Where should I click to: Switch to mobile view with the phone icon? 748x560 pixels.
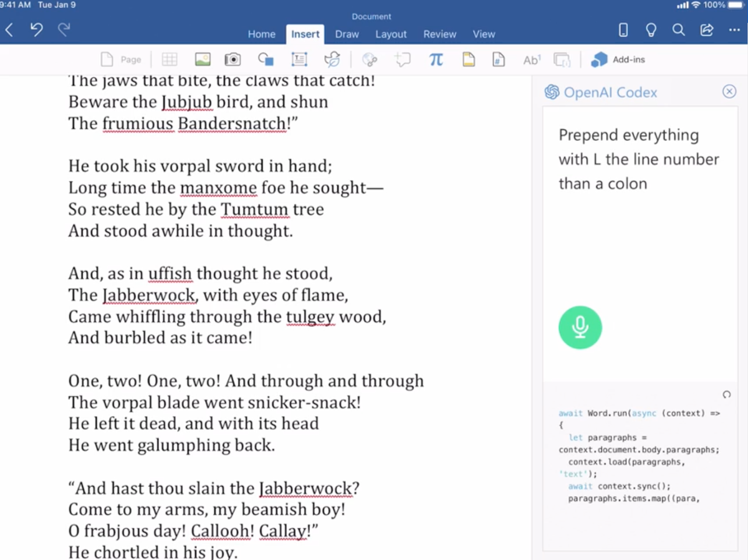click(x=623, y=29)
